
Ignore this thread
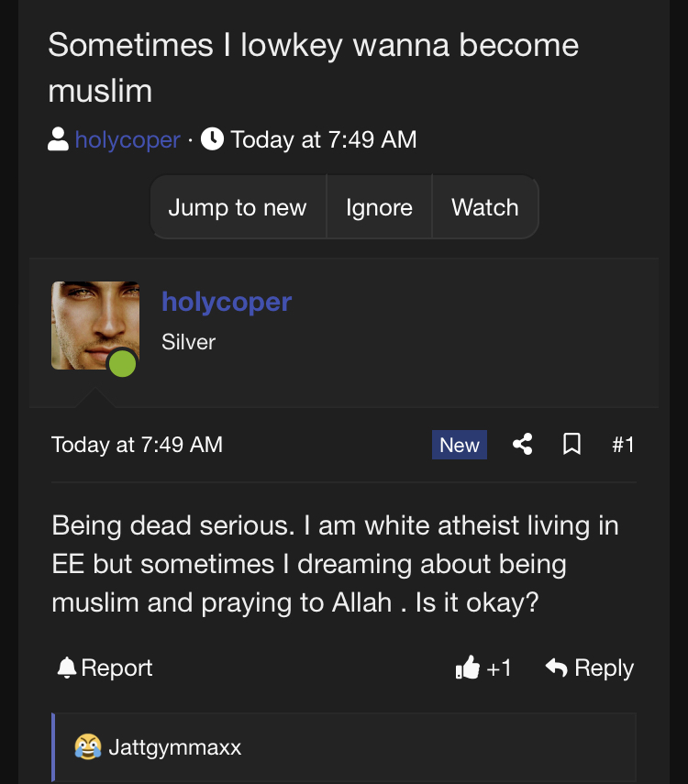click(379, 207)
